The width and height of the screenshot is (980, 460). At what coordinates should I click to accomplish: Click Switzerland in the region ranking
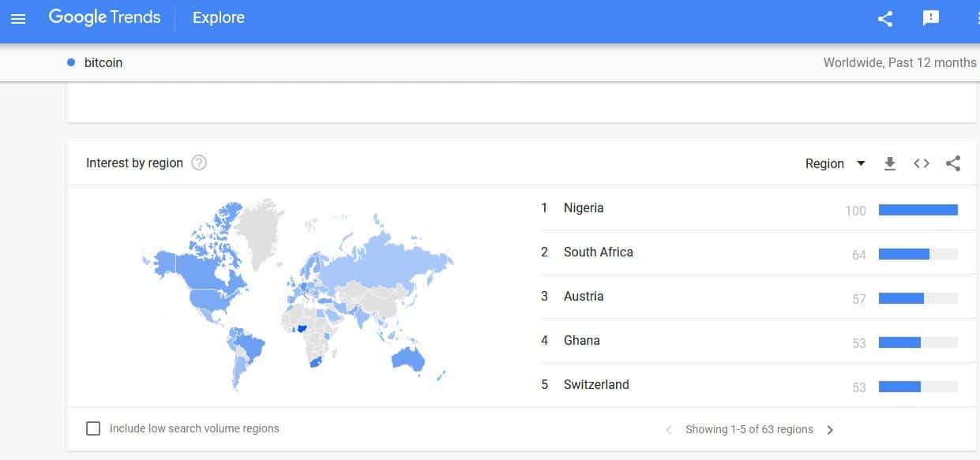(x=596, y=385)
